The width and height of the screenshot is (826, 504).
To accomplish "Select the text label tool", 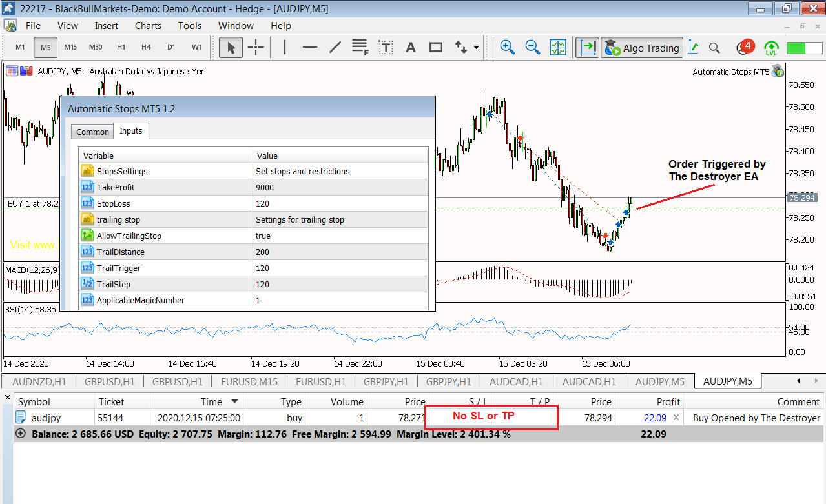I will pyautogui.click(x=386, y=47).
